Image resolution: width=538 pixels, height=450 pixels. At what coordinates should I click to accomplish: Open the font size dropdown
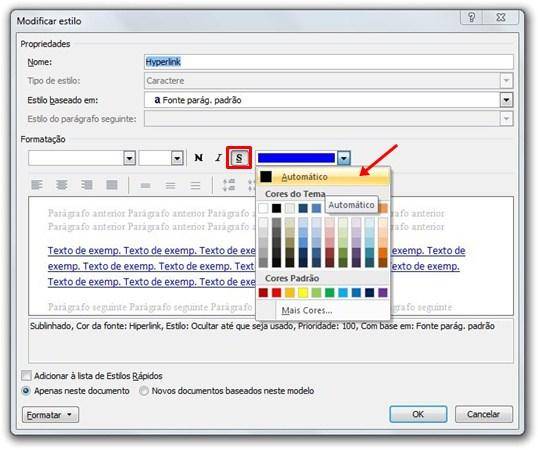point(177,158)
